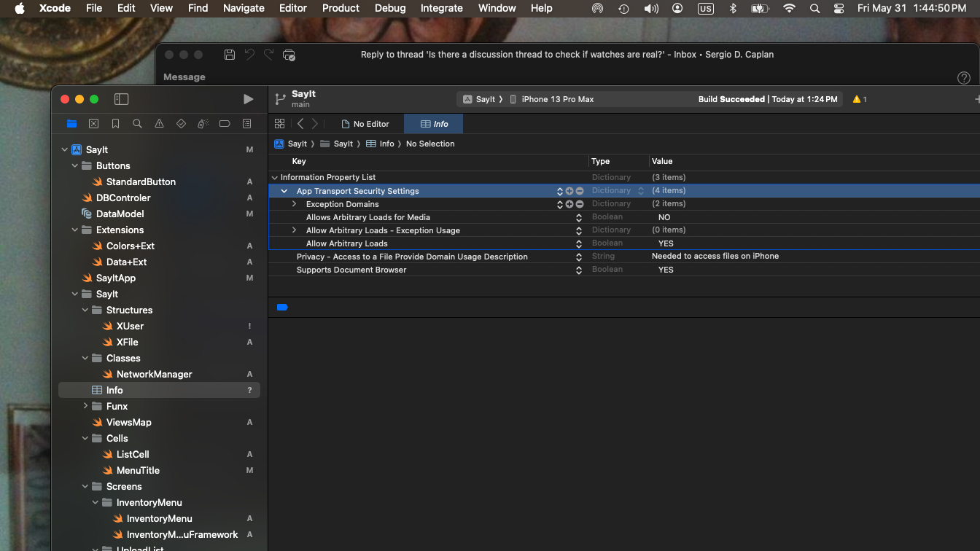Open SayItApp swift file
980x551 pixels.
pyautogui.click(x=116, y=278)
